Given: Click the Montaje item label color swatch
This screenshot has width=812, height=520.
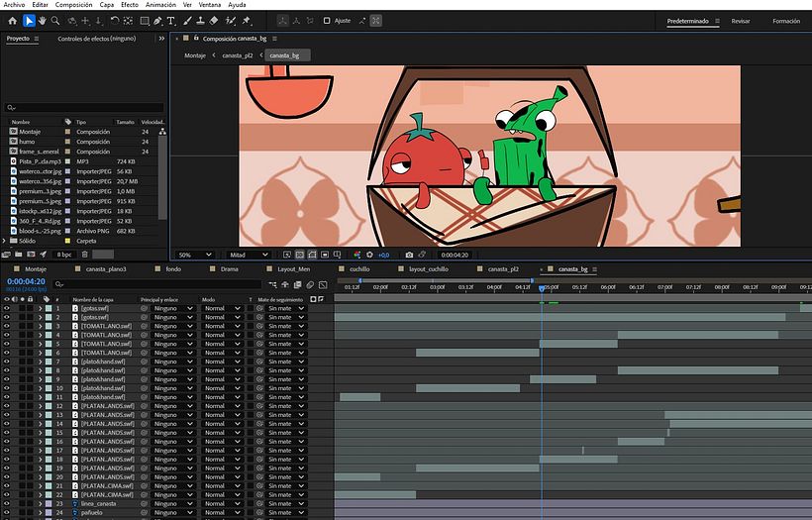Looking at the screenshot, I should (67, 132).
